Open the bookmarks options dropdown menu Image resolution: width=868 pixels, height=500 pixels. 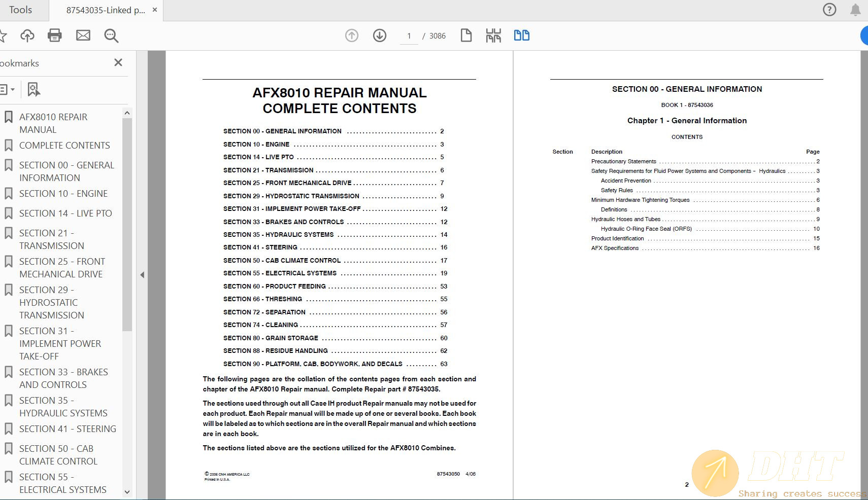tap(7, 90)
